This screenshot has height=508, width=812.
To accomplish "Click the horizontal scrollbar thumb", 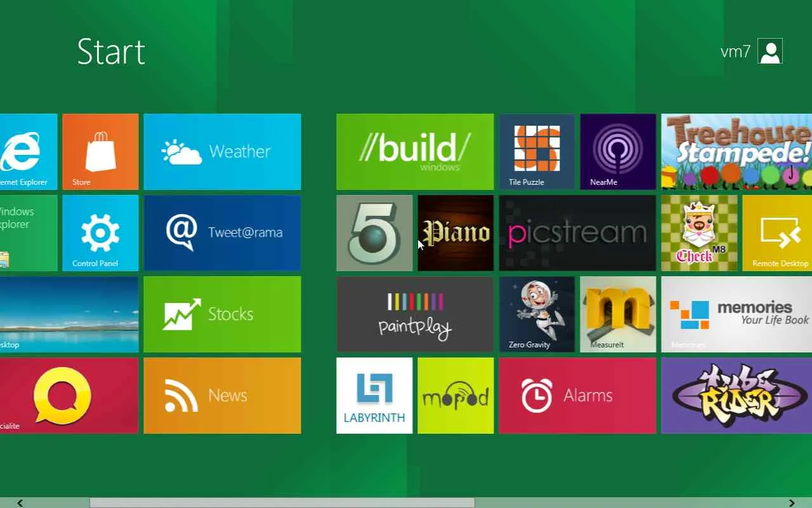I will [x=282, y=503].
